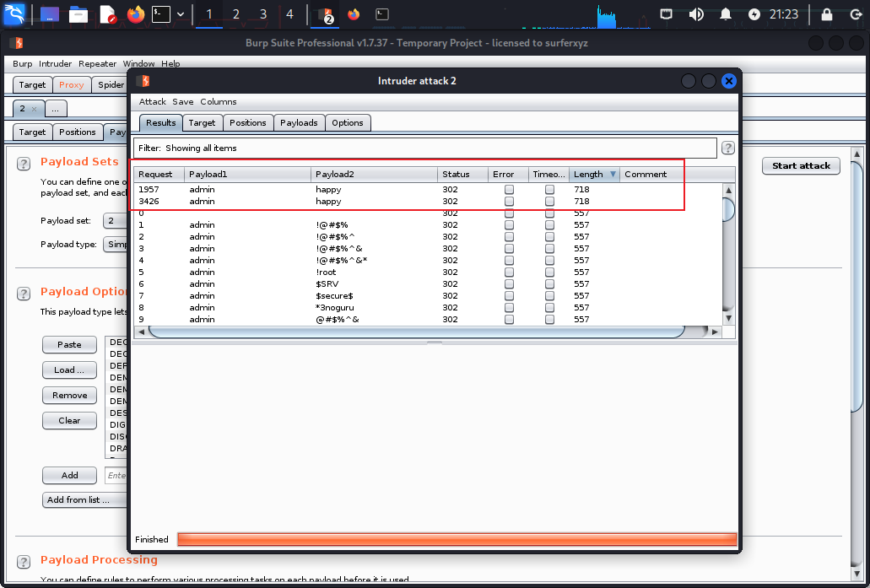Click the log out icon
The width and height of the screenshot is (870, 588).
coord(856,14)
